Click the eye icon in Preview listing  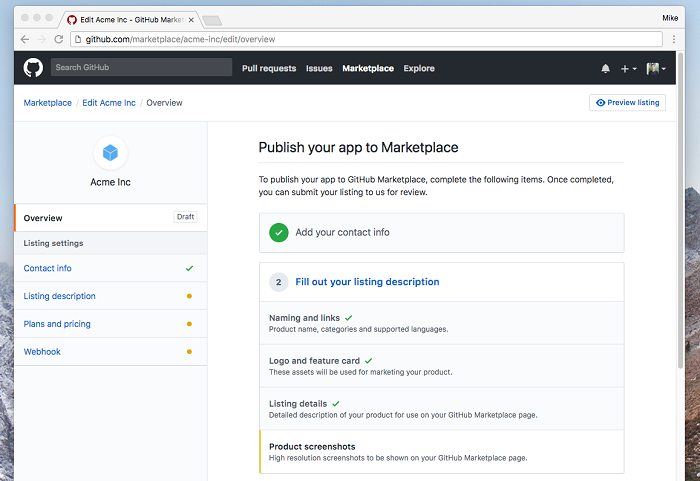click(600, 103)
